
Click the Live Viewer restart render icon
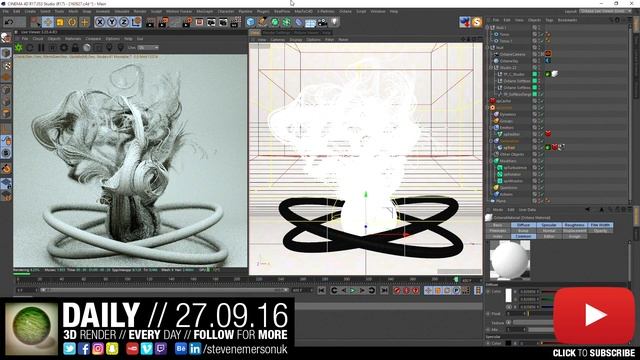(x=30, y=48)
